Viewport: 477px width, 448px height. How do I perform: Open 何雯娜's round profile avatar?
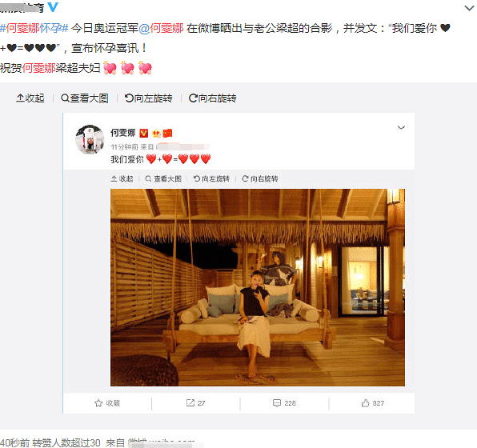pyautogui.click(x=90, y=140)
